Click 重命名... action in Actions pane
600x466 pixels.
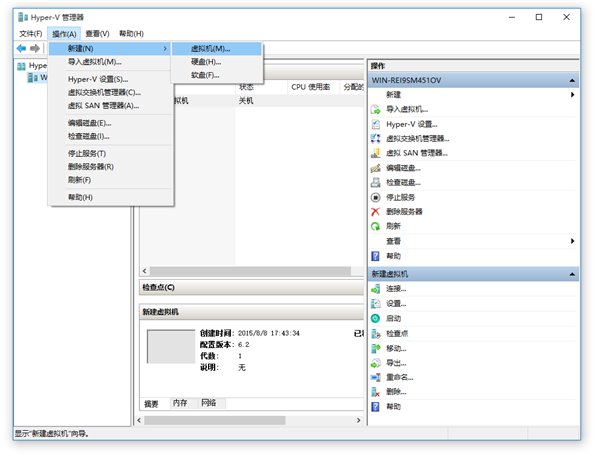(399, 377)
